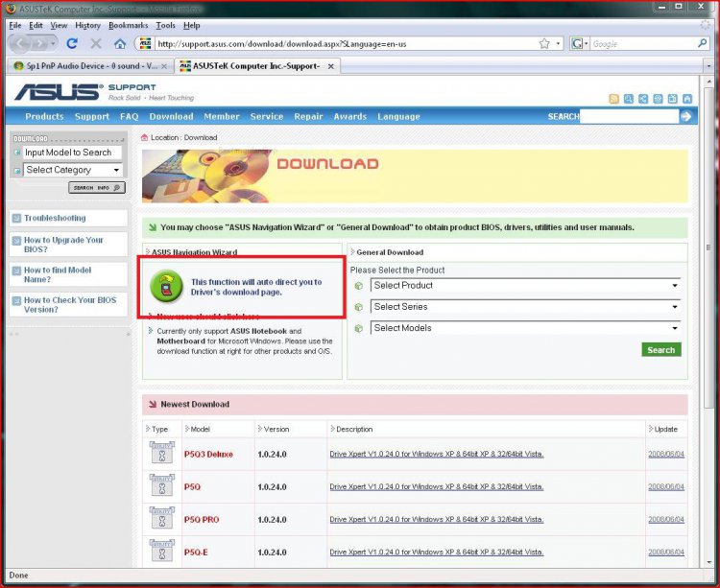Click the blue arrow beside ASUS SEARCH field
This screenshot has width=720, height=588.
click(686, 116)
